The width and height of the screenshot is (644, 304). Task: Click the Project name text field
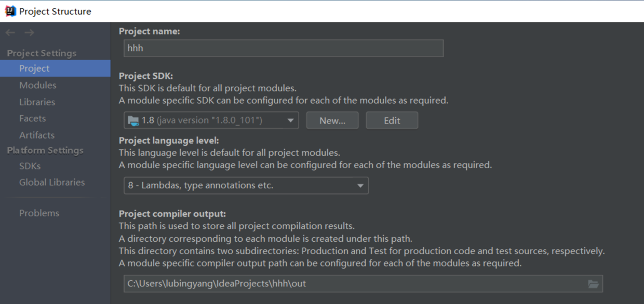click(x=284, y=48)
